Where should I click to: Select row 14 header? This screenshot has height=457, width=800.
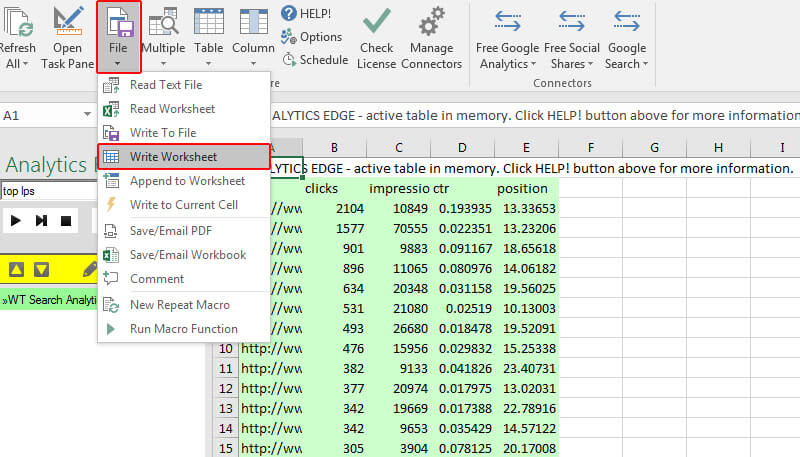226,428
